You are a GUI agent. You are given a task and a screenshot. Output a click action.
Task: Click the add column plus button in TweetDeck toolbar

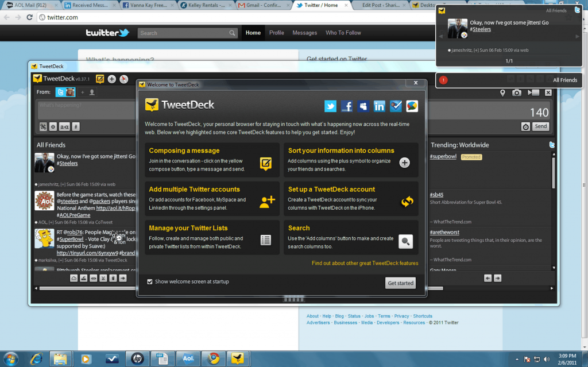click(x=112, y=79)
